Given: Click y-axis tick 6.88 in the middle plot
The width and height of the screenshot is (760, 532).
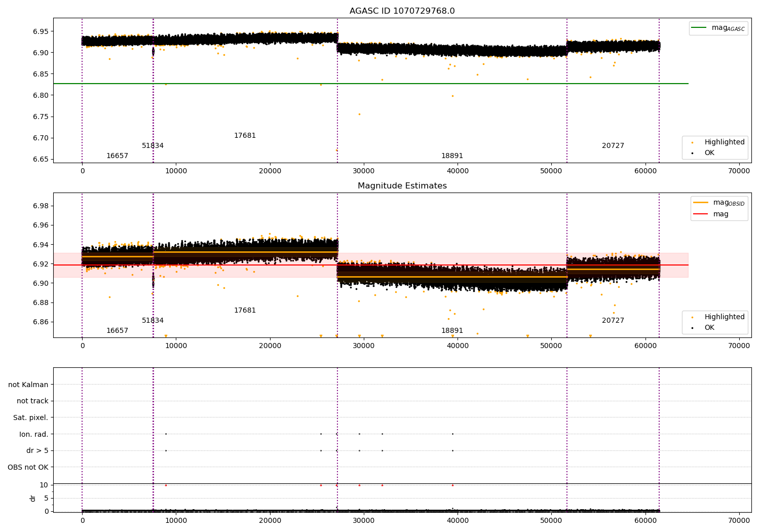Looking at the screenshot, I should (x=41, y=302).
